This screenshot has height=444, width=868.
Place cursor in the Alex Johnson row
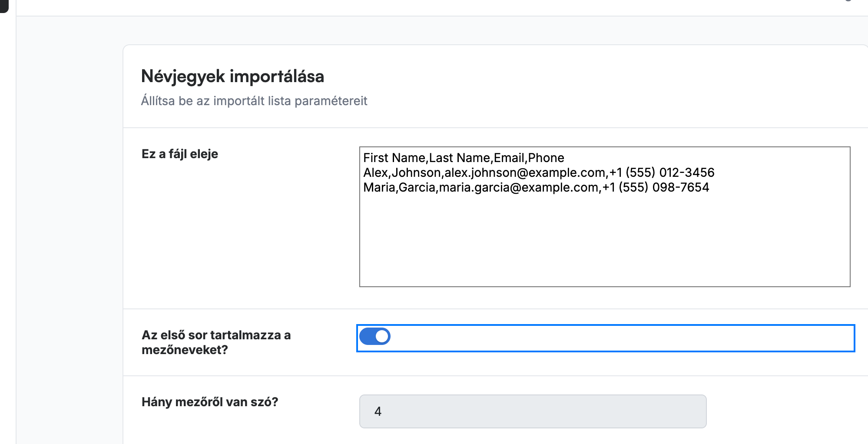539,172
